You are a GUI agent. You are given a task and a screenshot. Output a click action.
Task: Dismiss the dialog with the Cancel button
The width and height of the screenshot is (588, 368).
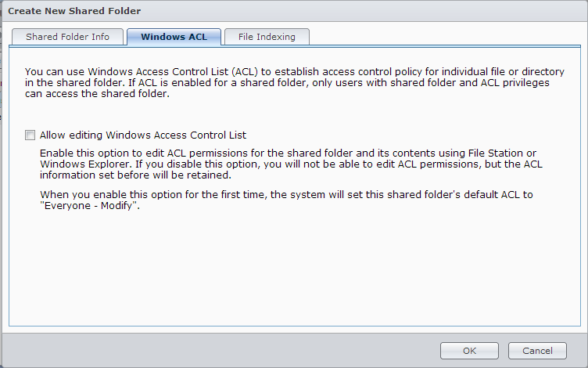coord(536,351)
